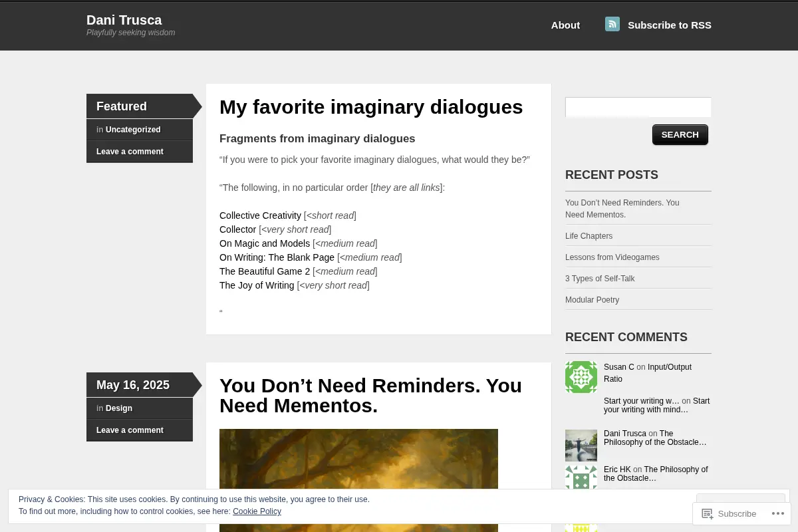The height and width of the screenshot is (532, 798).
Task: Click the Search button
Action: (680, 134)
